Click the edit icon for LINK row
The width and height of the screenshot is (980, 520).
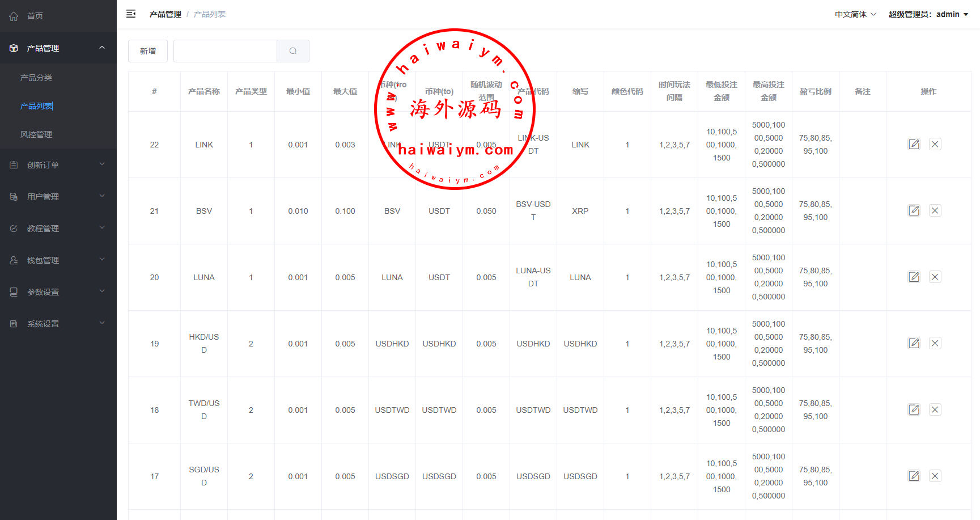(x=914, y=145)
